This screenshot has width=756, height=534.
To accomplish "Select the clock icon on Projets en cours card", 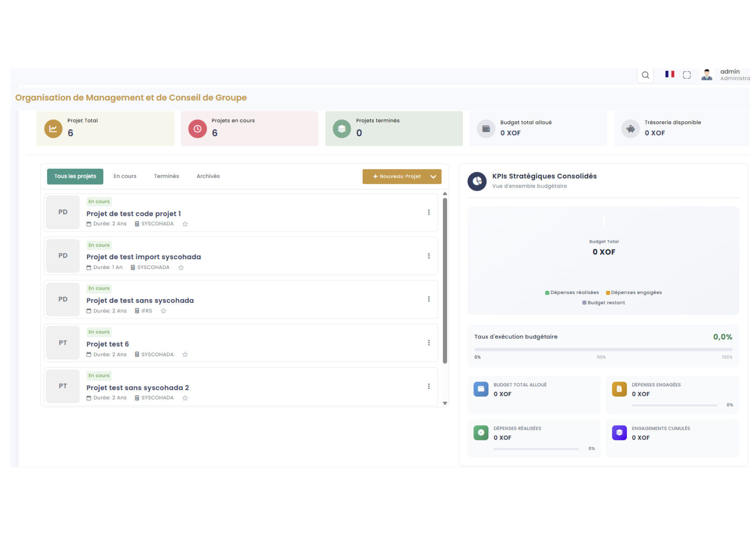I will [x=197, y=128].
